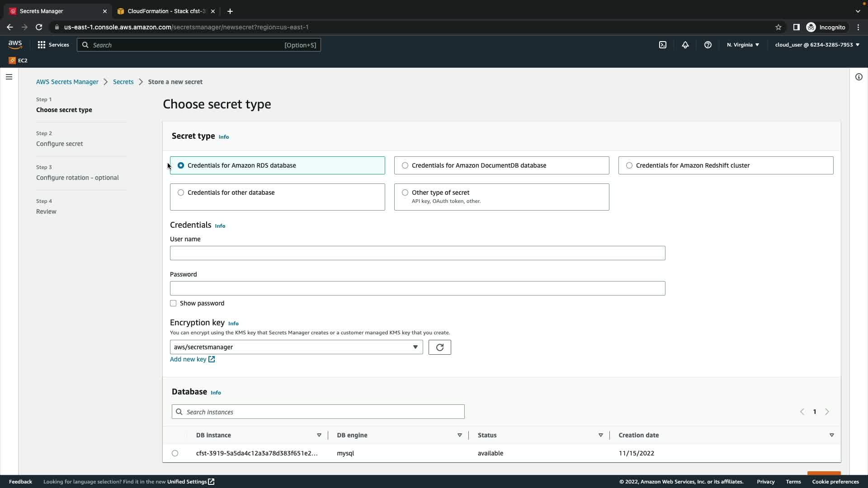Open the notifications bell

coord(685,45)
